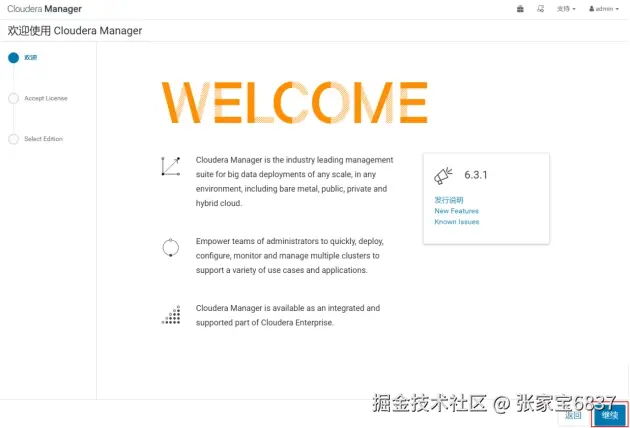Click text 'hybrid cloud.'
Viewport: 630px width, 428px height.
219,203
